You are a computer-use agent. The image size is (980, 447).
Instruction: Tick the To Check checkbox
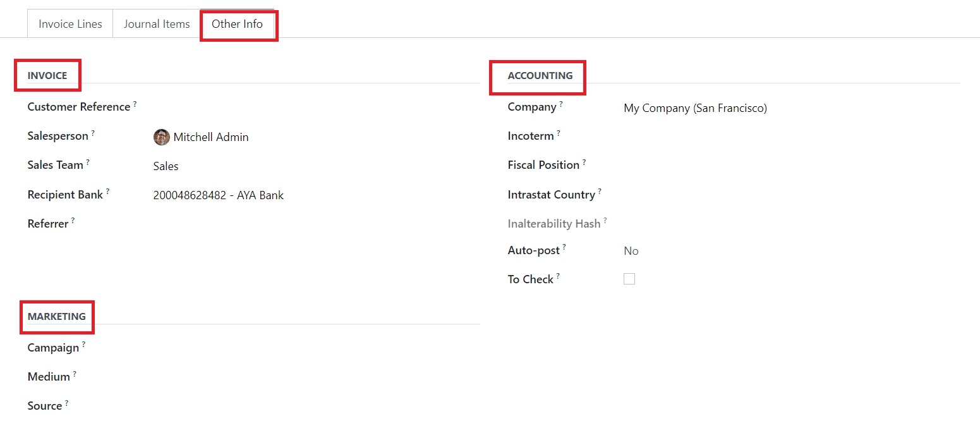629,279
